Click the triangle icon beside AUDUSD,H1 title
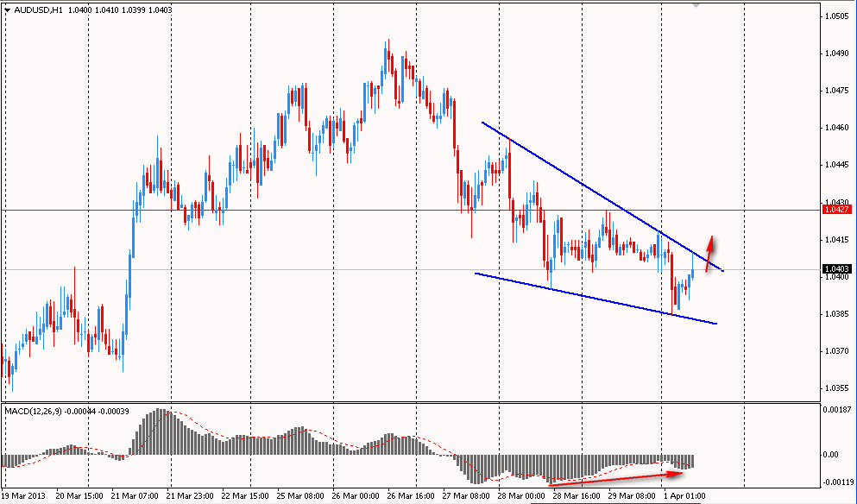 (x=7, y=9)
